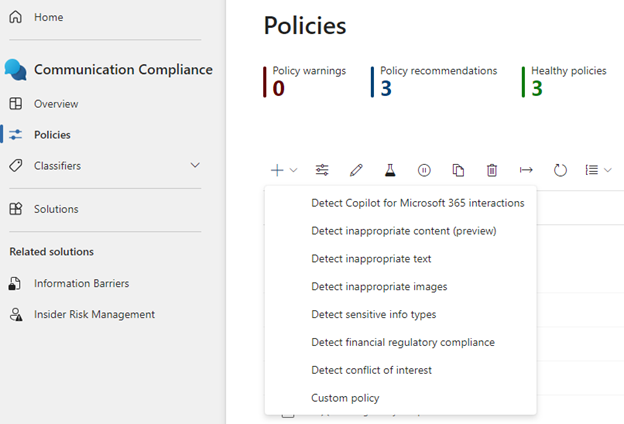Delete policy using the trash icon

(492, 170)
